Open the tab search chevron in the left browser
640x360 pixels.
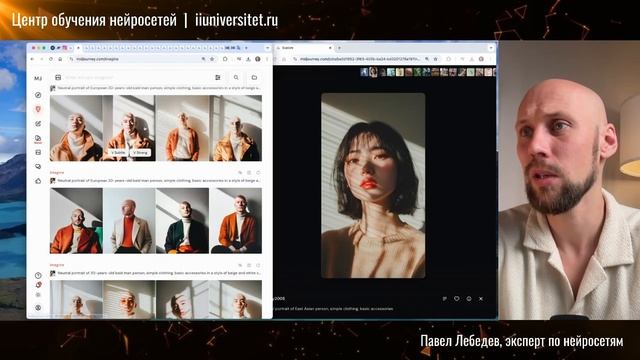tap(267, 48)
